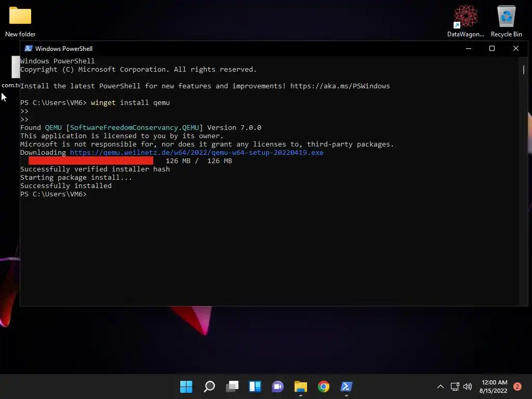Screen dimensions: 532x399
Task: Click the last PS C:\Users\VM6> prompt
Action: click(54, 194)
